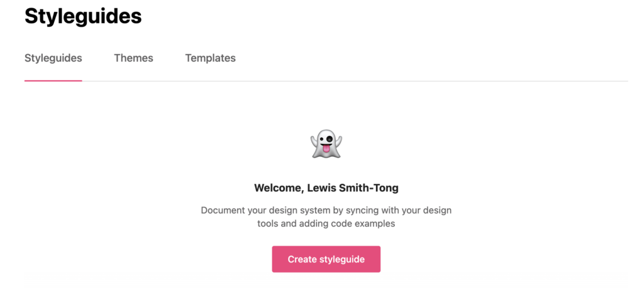Image resolution: width=644 pixels, height=289 pixels.
Task: Click the name 'Smith-Tong' in the welcome heading
Action: click(x=369, y=188)
